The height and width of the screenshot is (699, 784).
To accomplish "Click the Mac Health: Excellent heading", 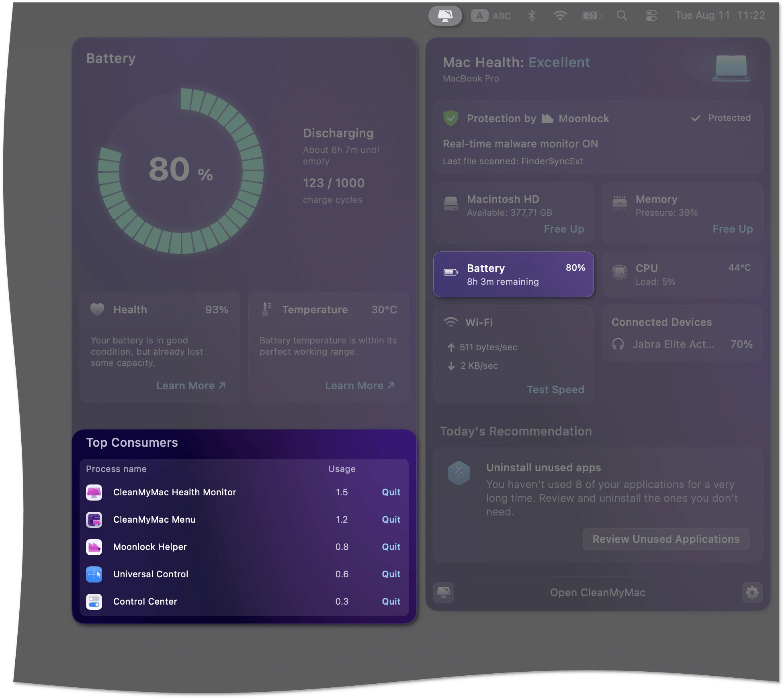I will (516, 62).
